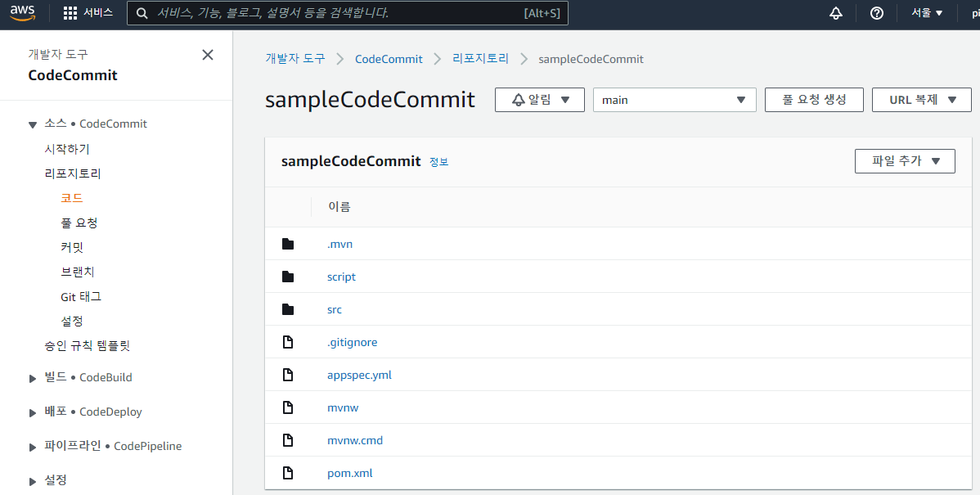This screenshot has width=980, height=495.
Task: Open the main branch selector dropdown
Action: tap(674, 100)
